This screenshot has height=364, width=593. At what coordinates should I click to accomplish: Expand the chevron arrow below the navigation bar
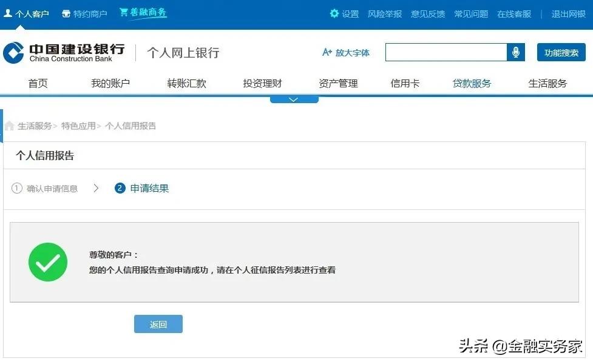pos(294,98)
